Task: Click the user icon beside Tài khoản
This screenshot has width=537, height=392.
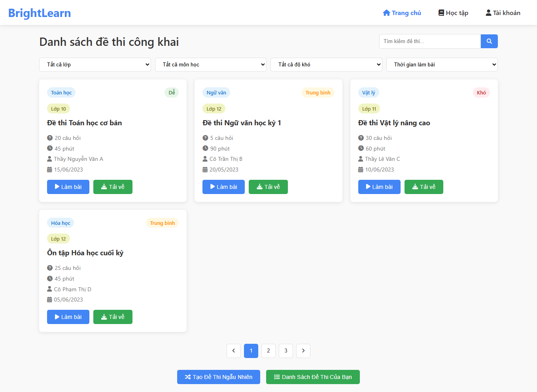Action: click(488, 13)
